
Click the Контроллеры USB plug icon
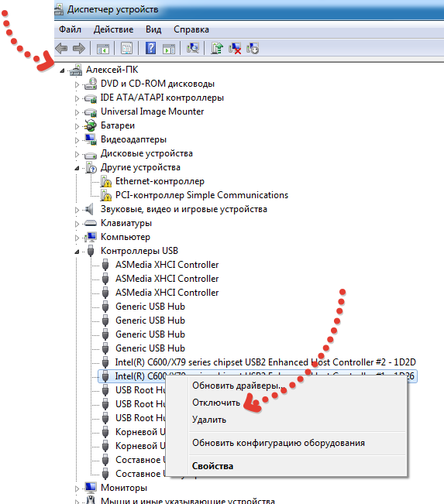[x=91, y=251]
